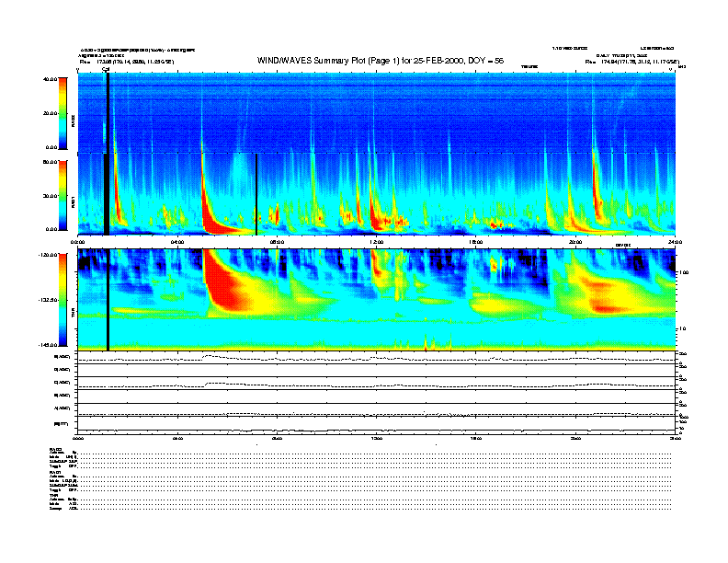Click the top-right position line starting 174.94
The height and width of the screenshot is (563, 728).
[632, 62]
